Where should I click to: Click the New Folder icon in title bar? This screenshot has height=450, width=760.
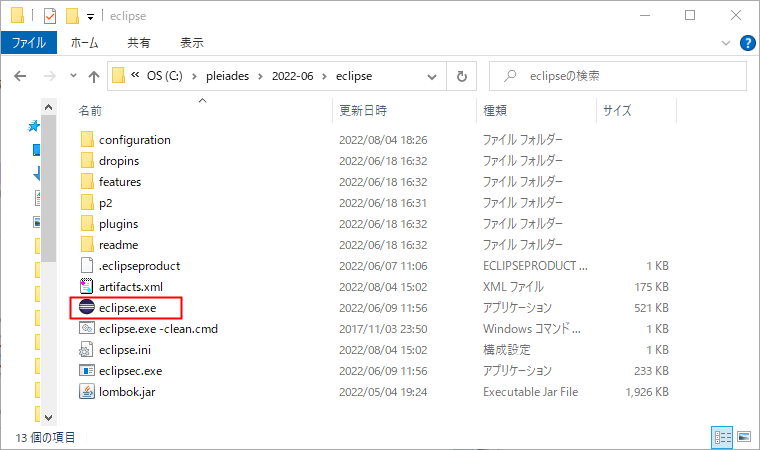tap(72, 16)
